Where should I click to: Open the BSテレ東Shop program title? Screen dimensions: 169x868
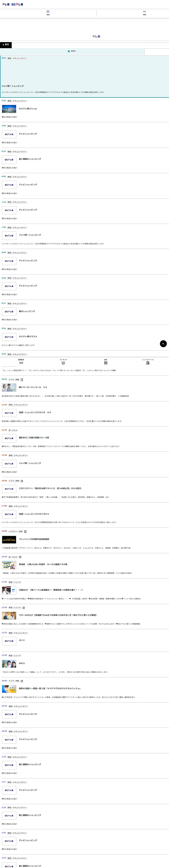(x=28, y=109)
